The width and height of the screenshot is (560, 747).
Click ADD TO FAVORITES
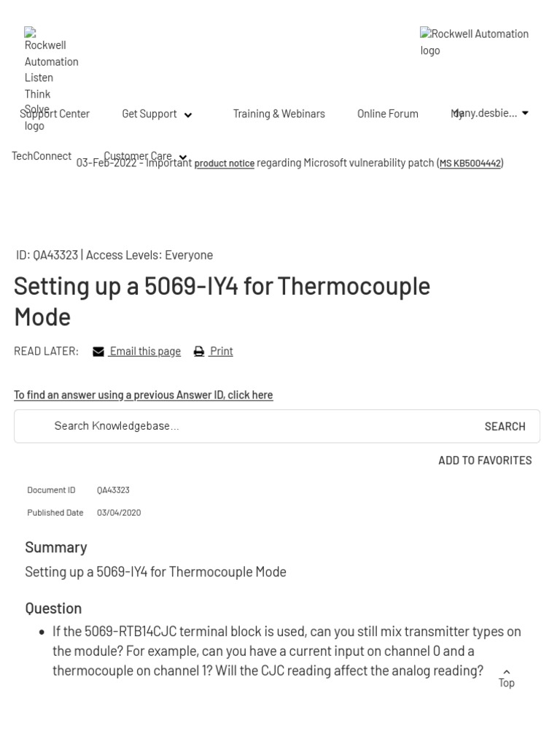click(485, 460)
